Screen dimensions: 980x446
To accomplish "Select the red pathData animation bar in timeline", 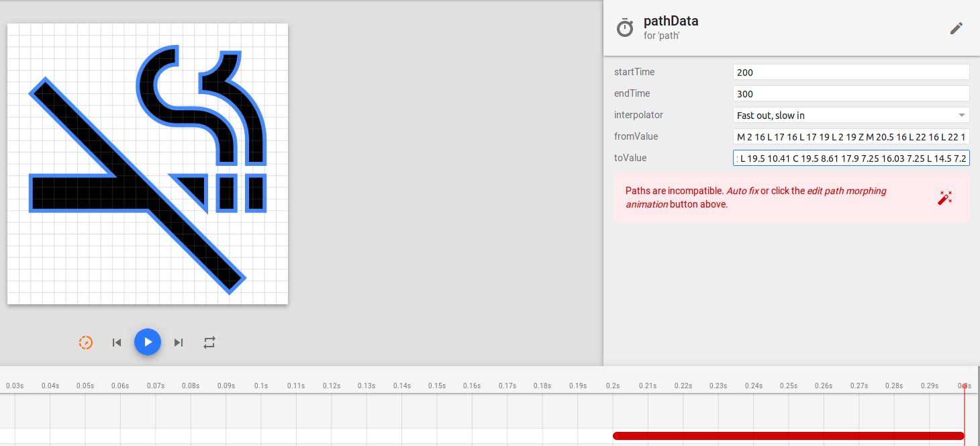I will [x=789, y=436].
